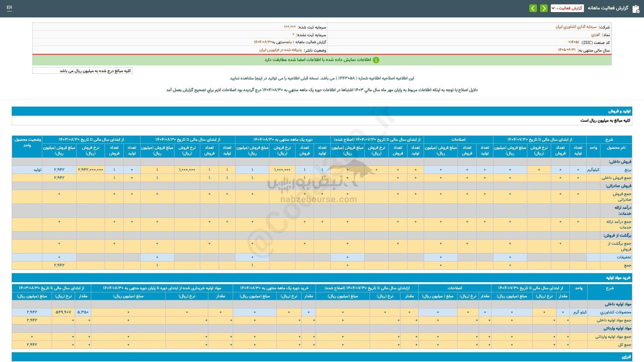Click the million-rial amounts note field
The height and width of the screenshot is (362, 644).
(x=83, y=71)
